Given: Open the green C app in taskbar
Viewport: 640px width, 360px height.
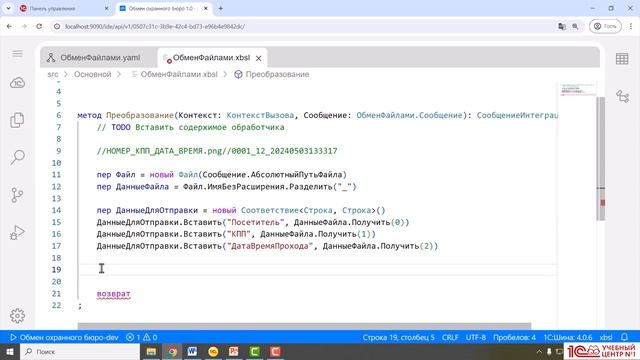Looking at the screenshot, I should pos(255,351).
